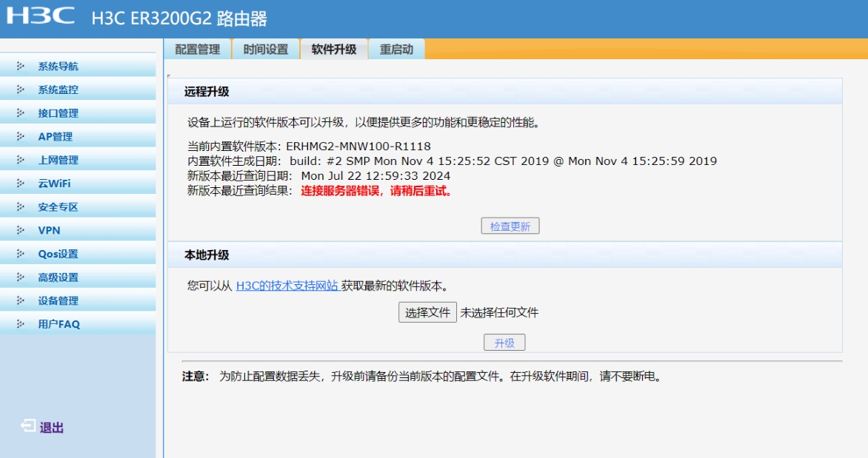Expand the Qos设置 menu
Viewport: 868px width, 458px height.
(x=78, y=254)
